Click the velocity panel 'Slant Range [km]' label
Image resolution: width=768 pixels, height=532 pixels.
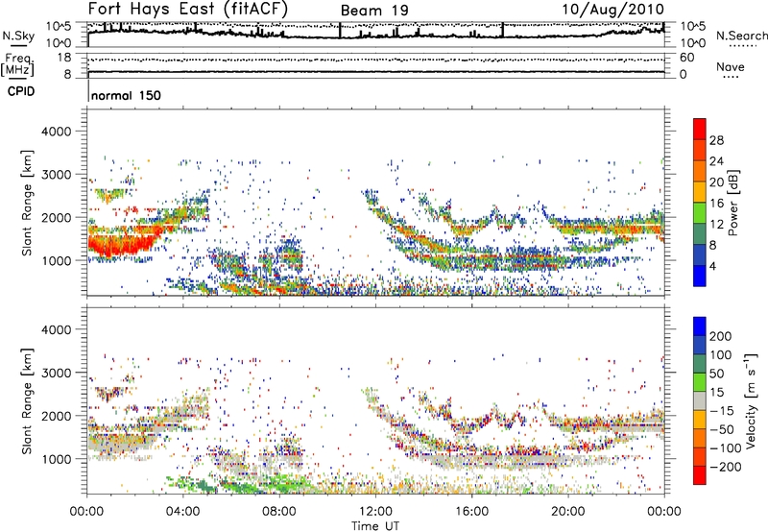click(27, 400)
